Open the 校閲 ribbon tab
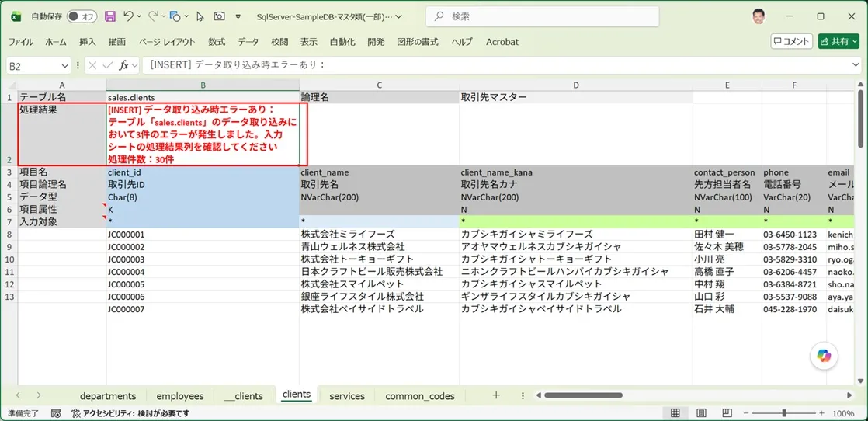 click(279, 41)
